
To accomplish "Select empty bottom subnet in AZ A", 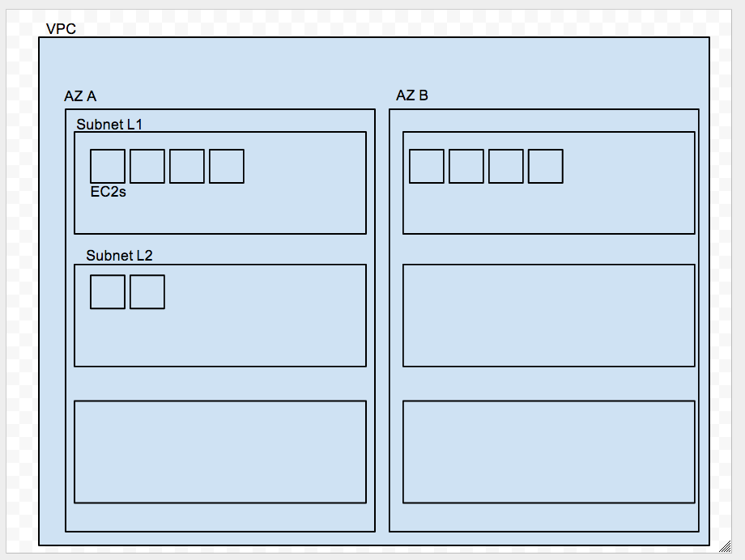I will [220, 452].
